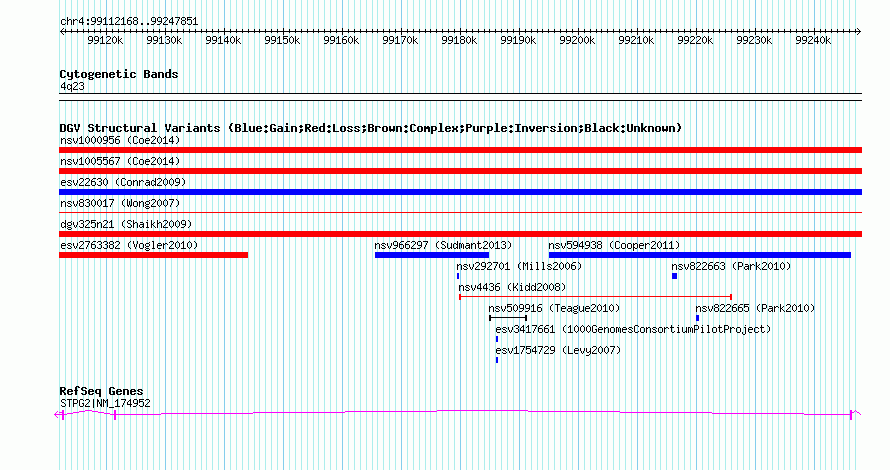Click the RefSeq Genes track title
Screen dimensions: 890x470
101,391
